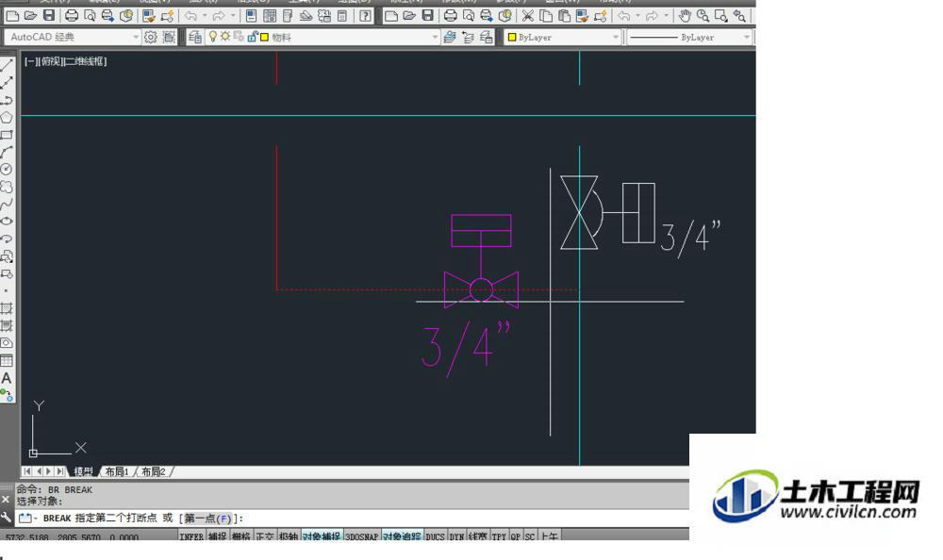Toggle 捕捉 snap mode in status bar
943x560 pixels.
(218, 535)
